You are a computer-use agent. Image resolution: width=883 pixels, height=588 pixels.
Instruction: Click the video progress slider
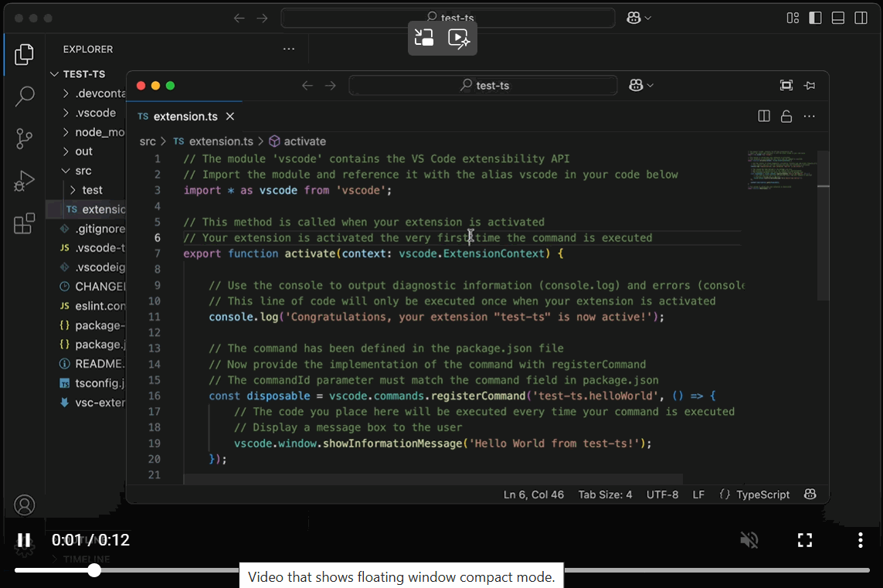(94, 570)
